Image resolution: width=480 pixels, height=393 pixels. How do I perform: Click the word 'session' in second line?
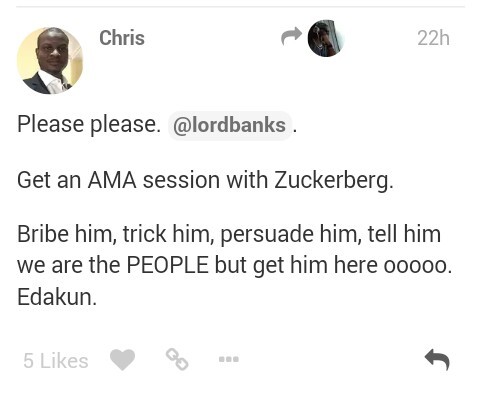click(181, 180)
